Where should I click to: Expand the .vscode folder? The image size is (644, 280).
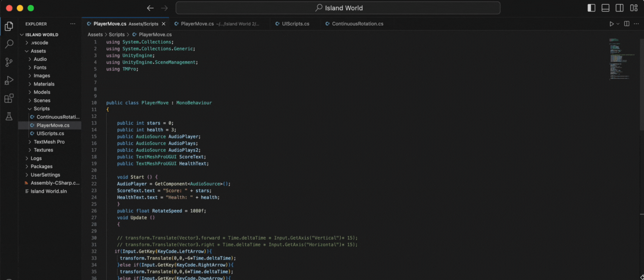point(50,43)
